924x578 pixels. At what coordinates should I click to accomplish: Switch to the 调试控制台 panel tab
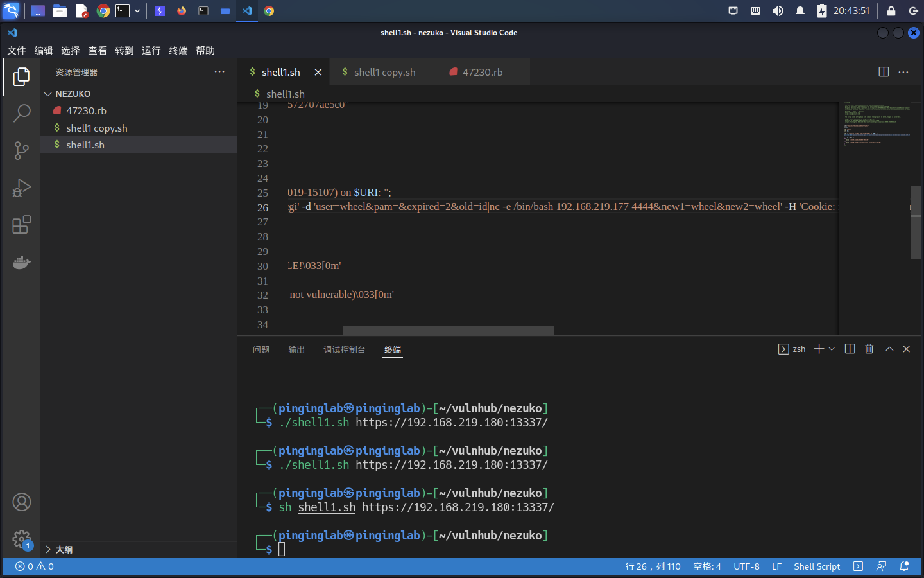point(344,349)
